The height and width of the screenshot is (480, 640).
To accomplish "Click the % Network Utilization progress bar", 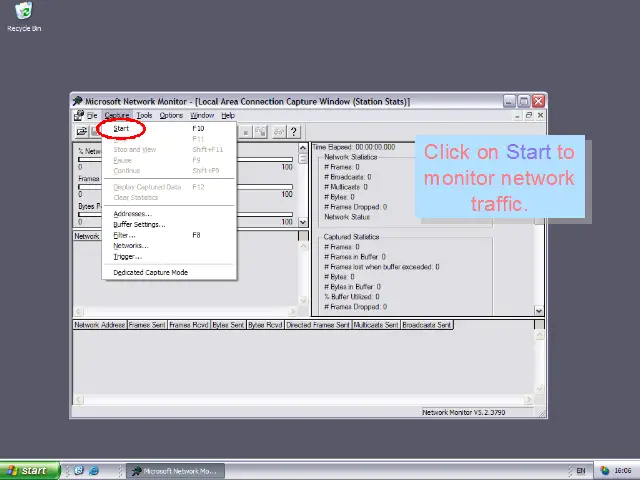I will click(x=185, y=160).
